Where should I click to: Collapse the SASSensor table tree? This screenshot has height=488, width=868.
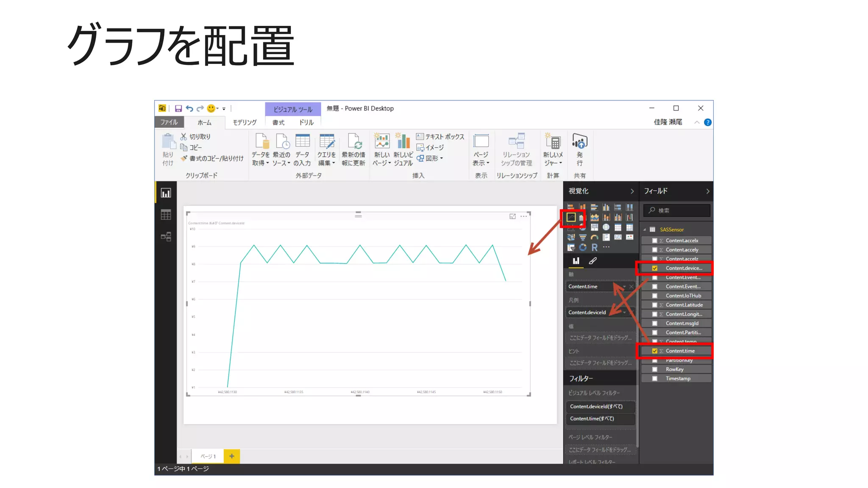[x=645, y=230]
